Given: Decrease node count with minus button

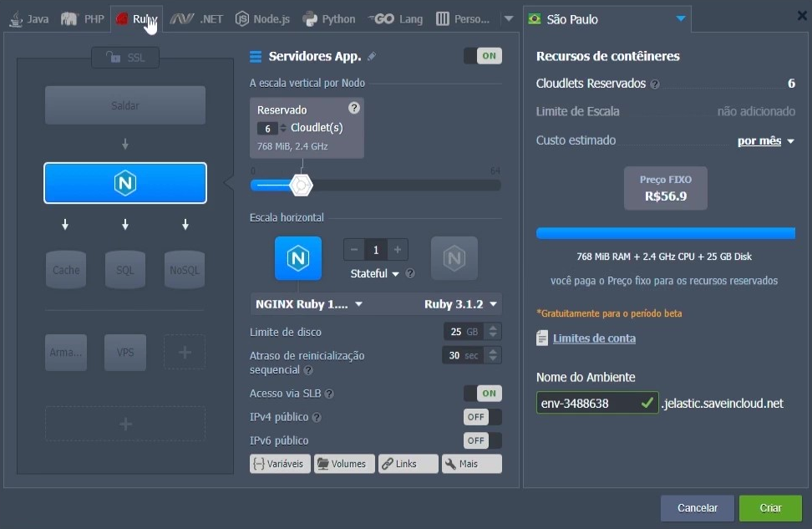Looking at the screenshot, I should tap(354, 250).
